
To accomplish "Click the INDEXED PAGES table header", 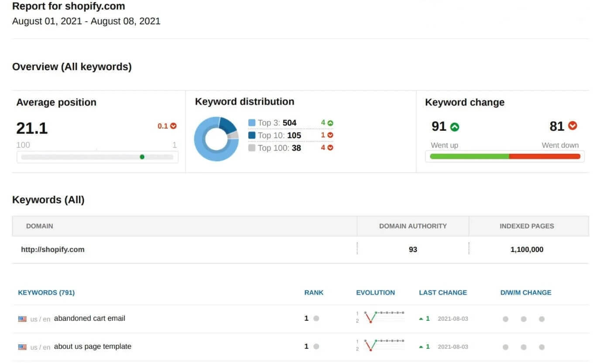I will tap(527, 226).
